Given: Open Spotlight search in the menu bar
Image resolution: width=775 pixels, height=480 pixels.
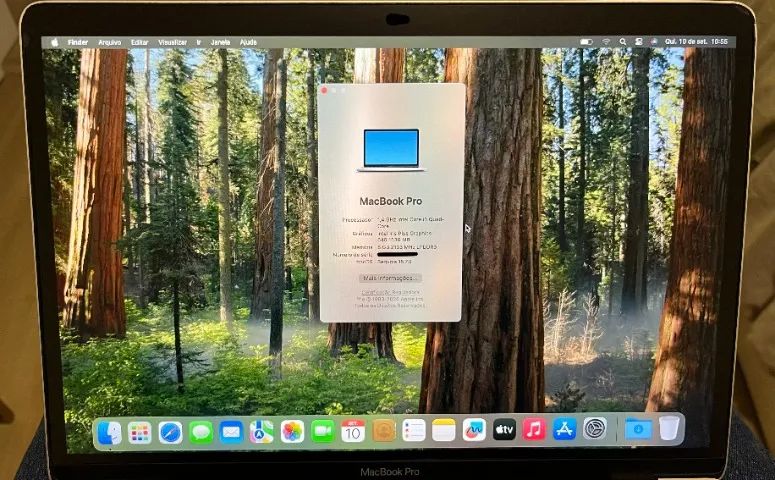Looking at the screenshot, I should (623, 42).
